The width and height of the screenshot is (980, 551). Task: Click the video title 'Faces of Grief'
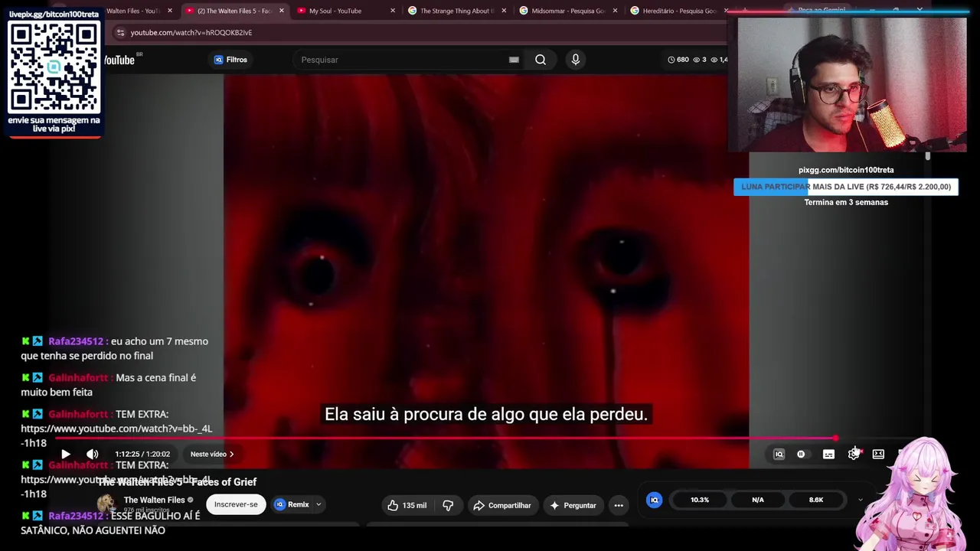click(177, 481)
